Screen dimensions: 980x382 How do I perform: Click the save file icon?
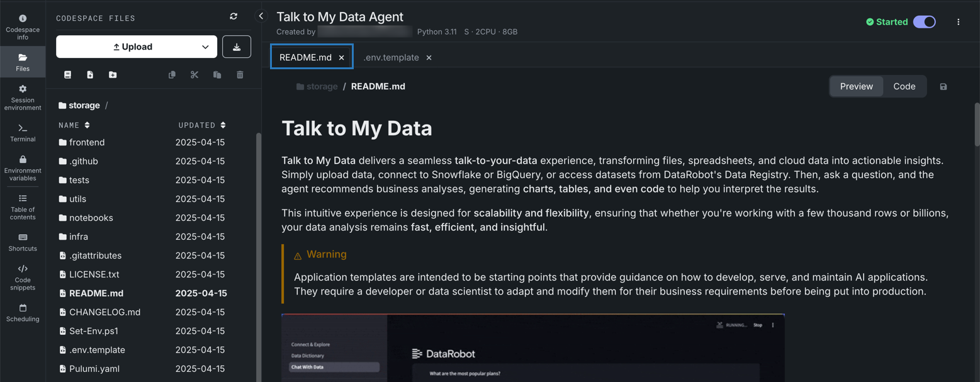pos(943,87)
